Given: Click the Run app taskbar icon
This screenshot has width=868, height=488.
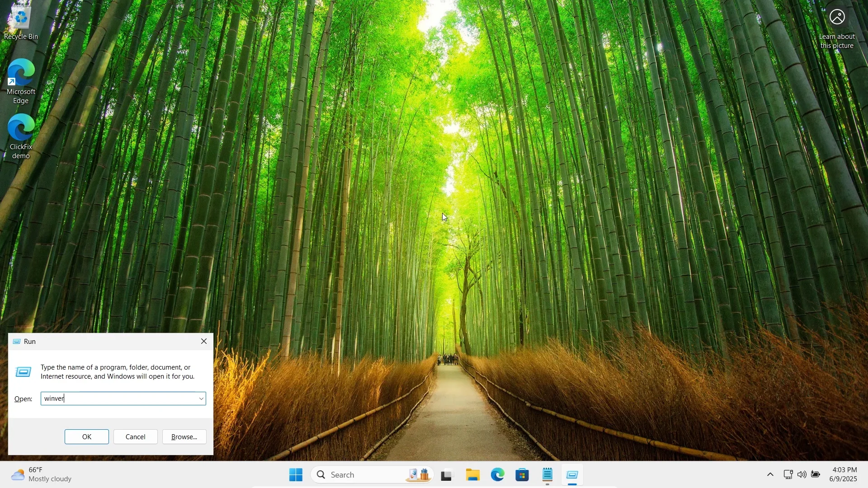Looking at the screenshot, I should tap(573, 475).
